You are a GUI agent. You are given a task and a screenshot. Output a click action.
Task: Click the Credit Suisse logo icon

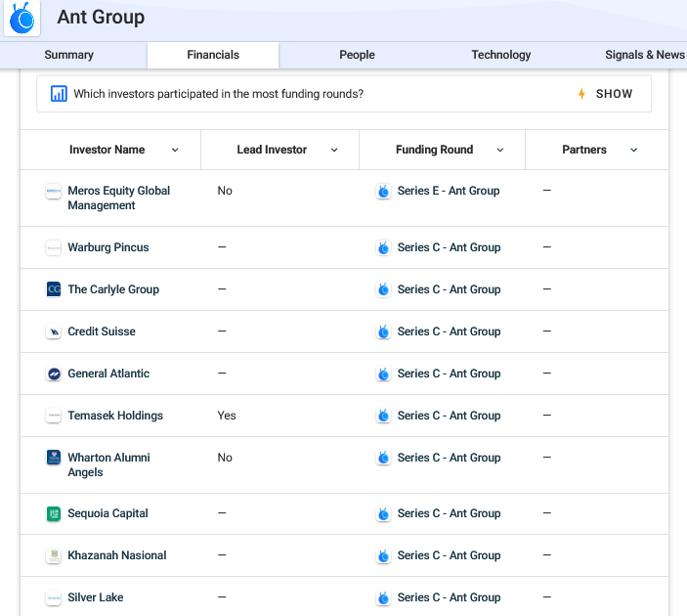click(54, 331)
